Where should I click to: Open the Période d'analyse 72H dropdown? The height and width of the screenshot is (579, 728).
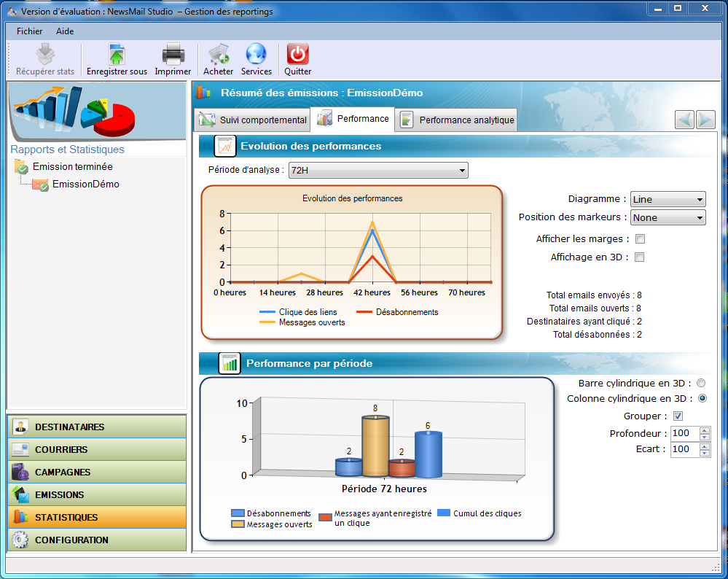point(378,170)
